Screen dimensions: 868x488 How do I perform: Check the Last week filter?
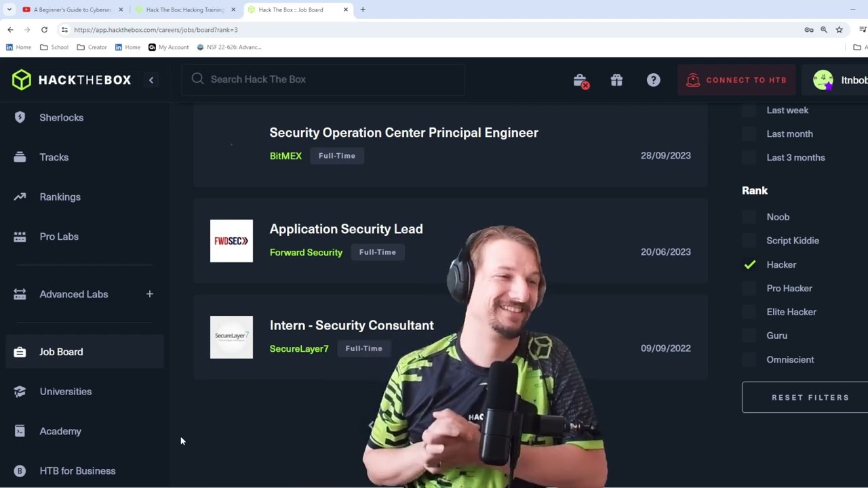click(749, 110)
